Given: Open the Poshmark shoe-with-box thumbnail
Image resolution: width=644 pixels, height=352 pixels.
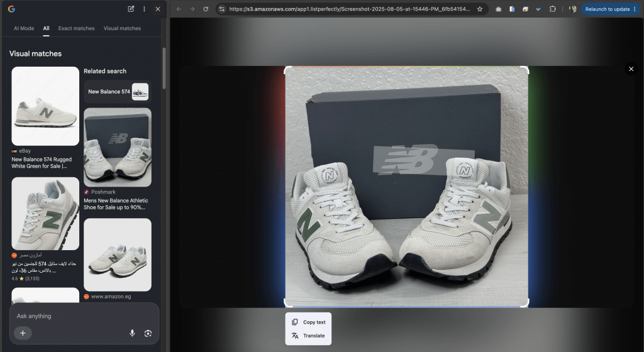Looking at the screenshot, I should 118,147.
